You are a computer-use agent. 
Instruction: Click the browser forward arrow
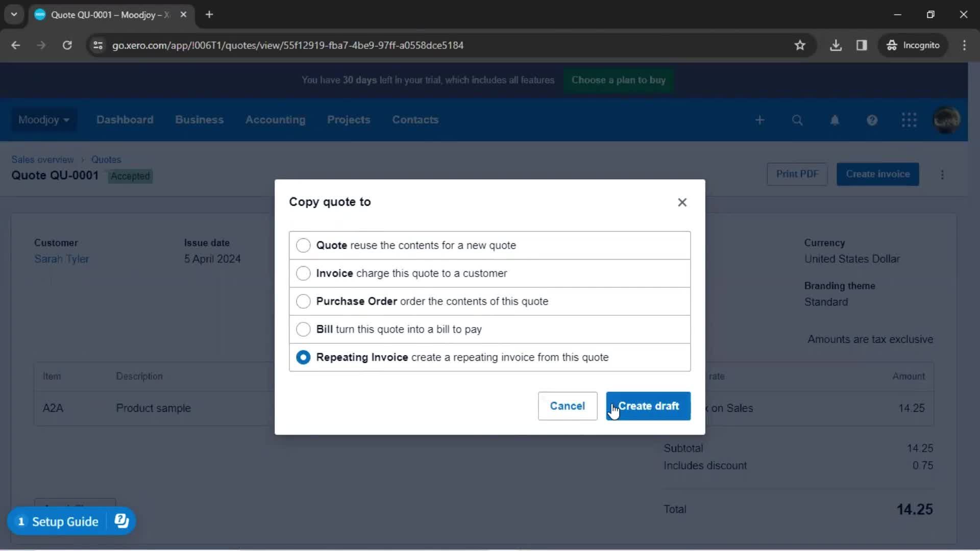(41, 45)
